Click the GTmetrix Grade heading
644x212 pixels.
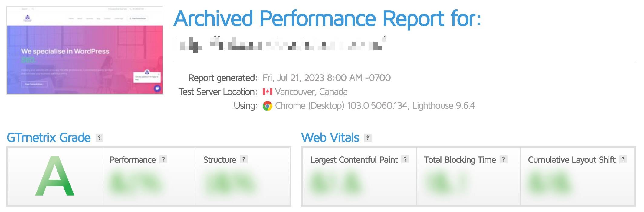(49, 138)
